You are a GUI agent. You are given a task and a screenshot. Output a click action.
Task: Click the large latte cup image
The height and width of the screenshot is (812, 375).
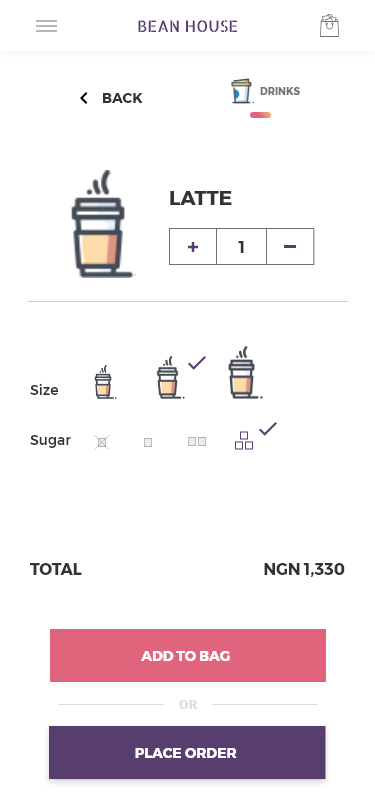(x=103, y=224)
